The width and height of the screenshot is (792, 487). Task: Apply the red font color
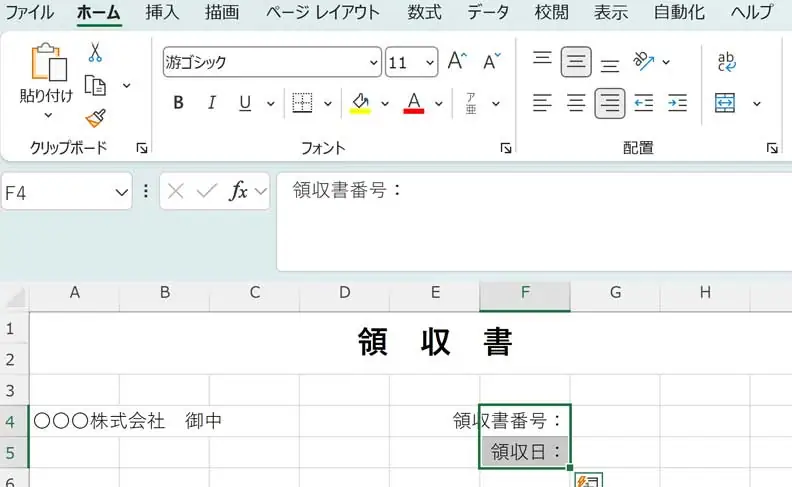coord(414,103)
